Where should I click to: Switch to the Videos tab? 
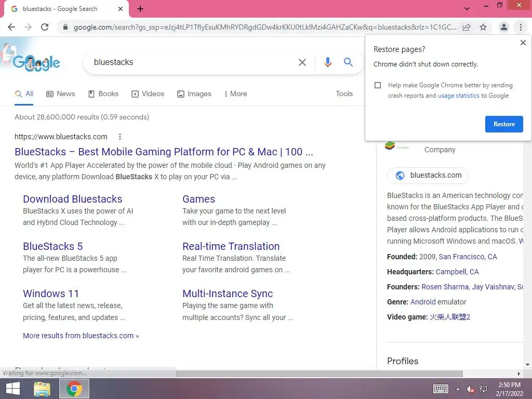(x=148, y=94)
